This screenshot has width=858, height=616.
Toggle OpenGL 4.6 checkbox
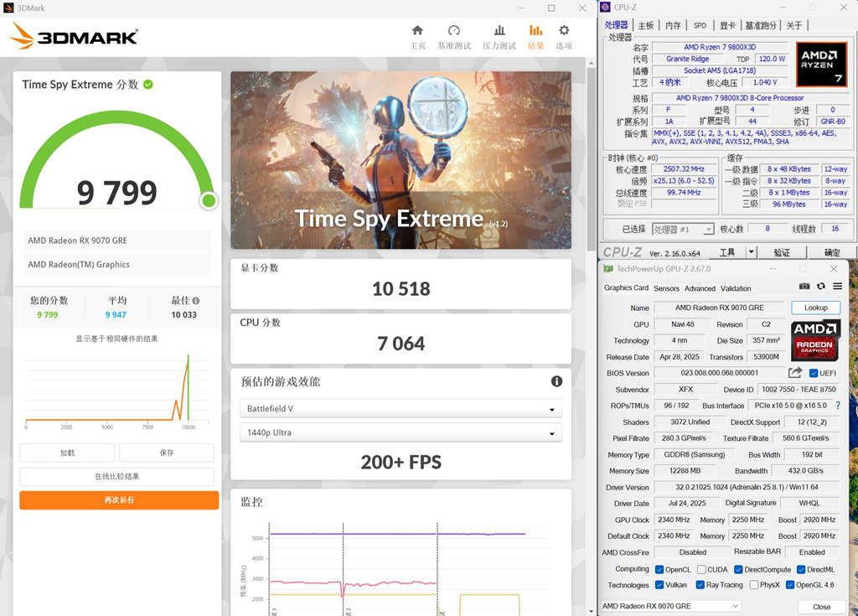coord(790,585)
